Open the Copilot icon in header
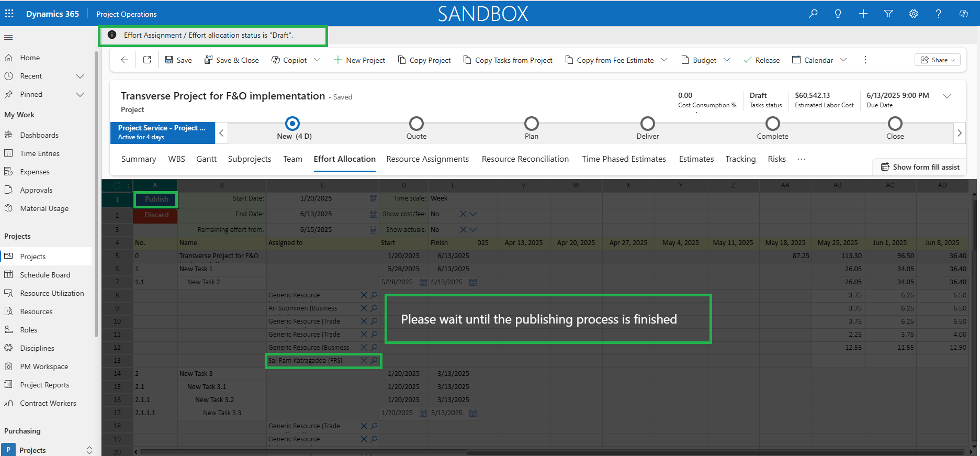980x456 pixels. 964,14
